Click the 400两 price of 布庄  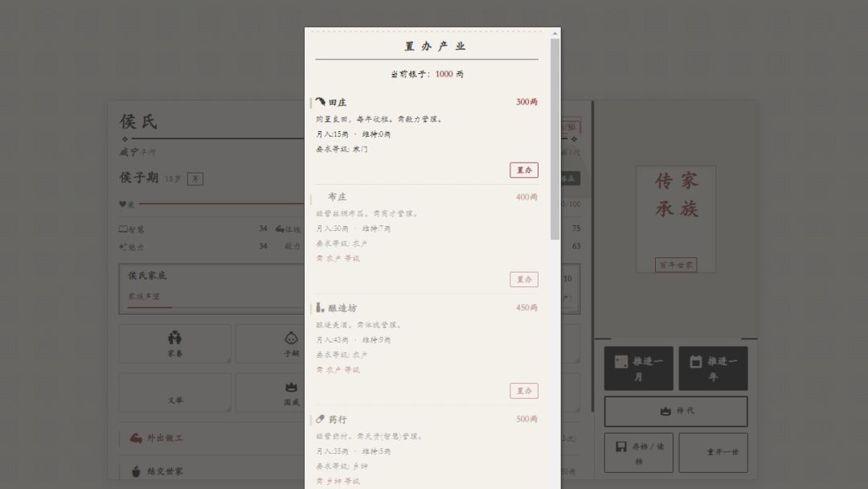click(526, 196)
